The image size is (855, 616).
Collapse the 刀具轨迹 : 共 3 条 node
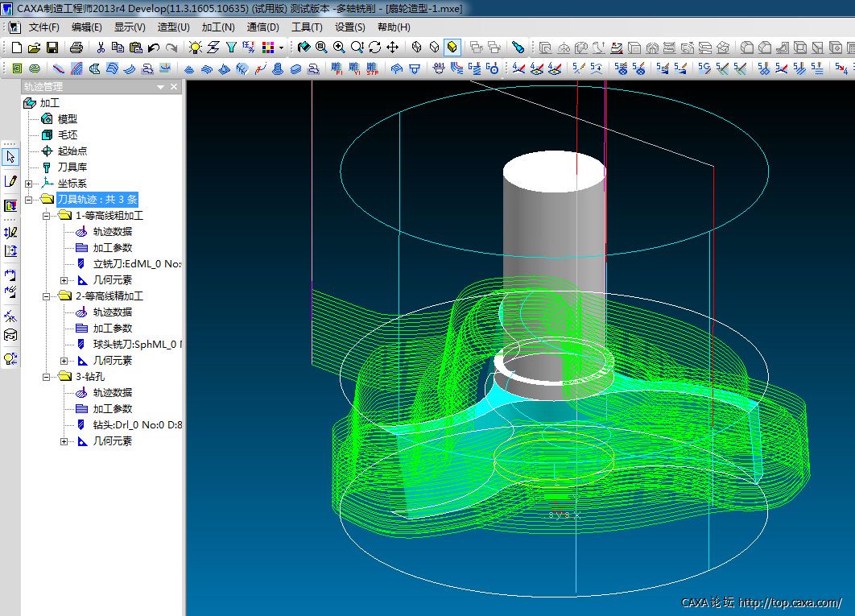(28, 200)
